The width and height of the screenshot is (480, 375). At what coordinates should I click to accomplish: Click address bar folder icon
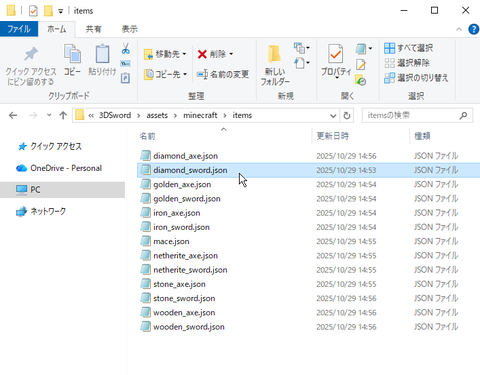click(x=80, y=115)
